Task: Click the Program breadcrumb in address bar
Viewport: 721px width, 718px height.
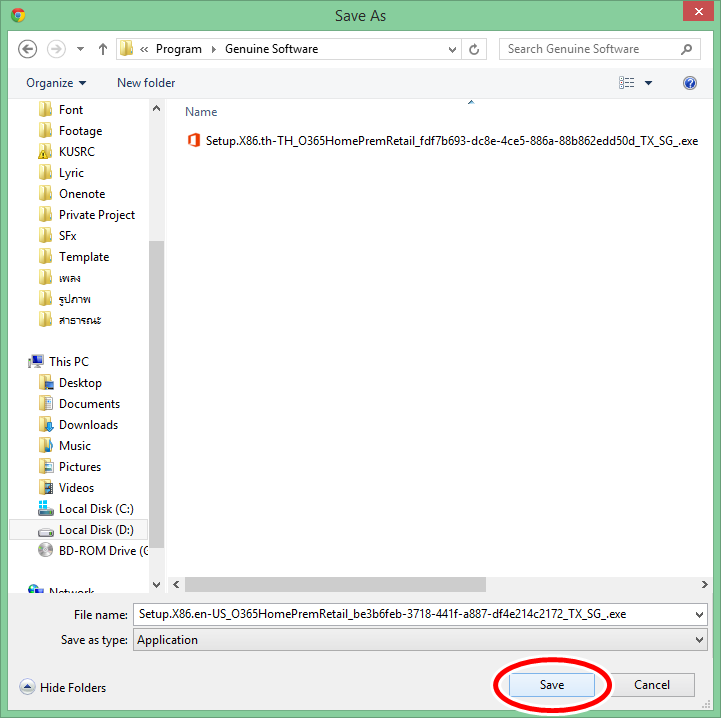Action: pos(178,49)
